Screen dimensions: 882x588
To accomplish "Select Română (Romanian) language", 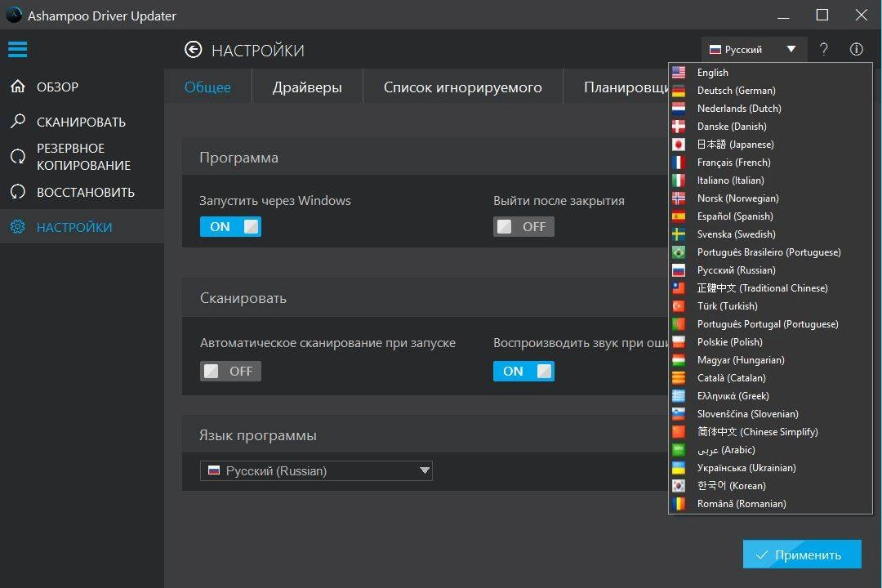I will pos(771,504).
